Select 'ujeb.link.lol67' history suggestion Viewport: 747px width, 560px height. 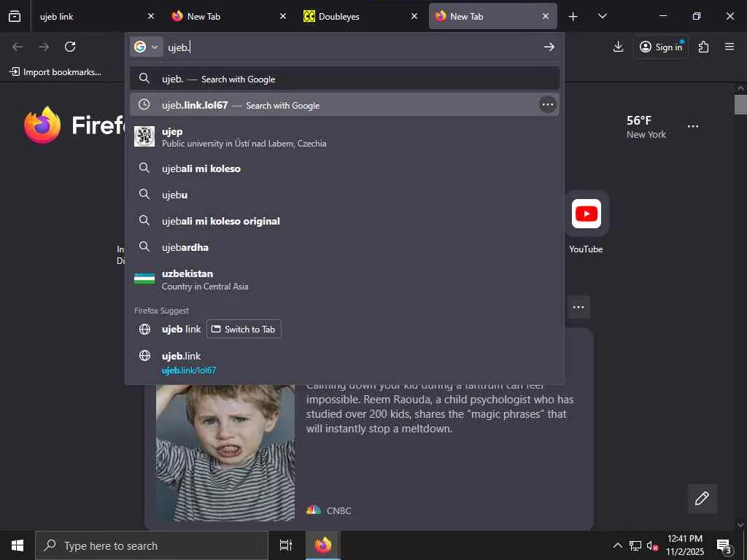[344, 105]
